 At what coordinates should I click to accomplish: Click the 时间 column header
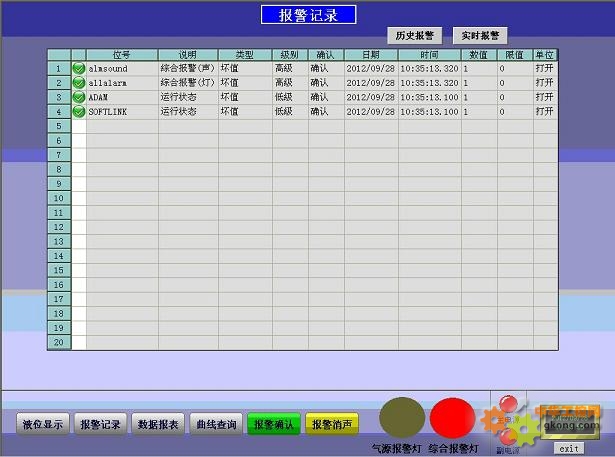(x=429, y=55)
